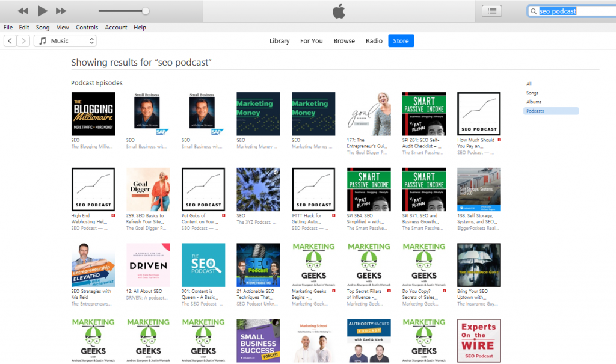Open Small Business Success podcast artwork
616x364 pixels.
coord(258,341)
